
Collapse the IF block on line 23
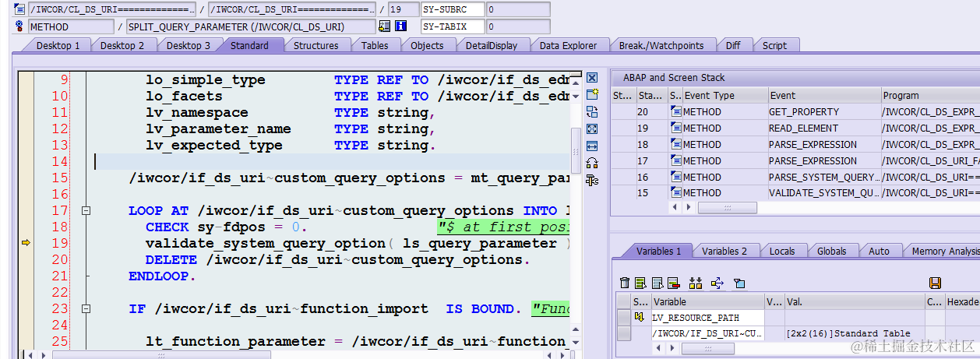pyautogui.click(x=86, y=308)
